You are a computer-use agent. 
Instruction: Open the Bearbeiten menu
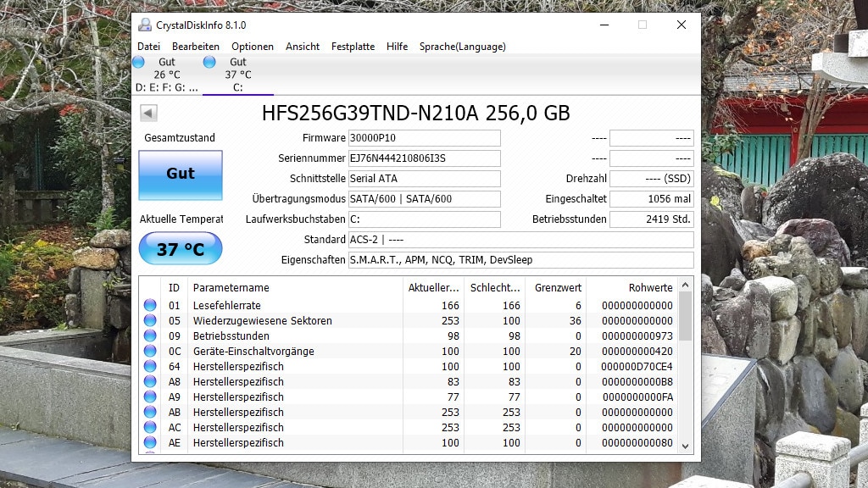(196, 47)
